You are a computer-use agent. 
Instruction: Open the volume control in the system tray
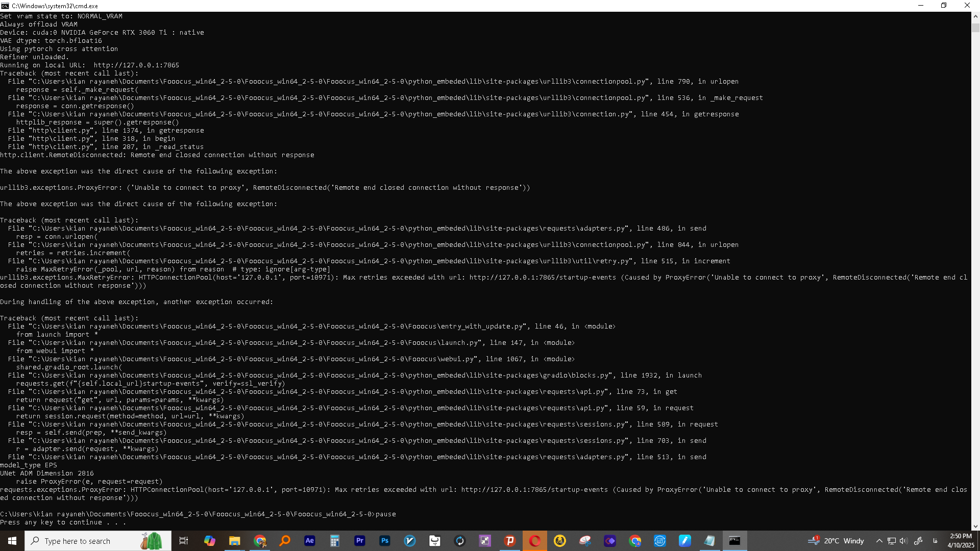click(x=903, y=541)
